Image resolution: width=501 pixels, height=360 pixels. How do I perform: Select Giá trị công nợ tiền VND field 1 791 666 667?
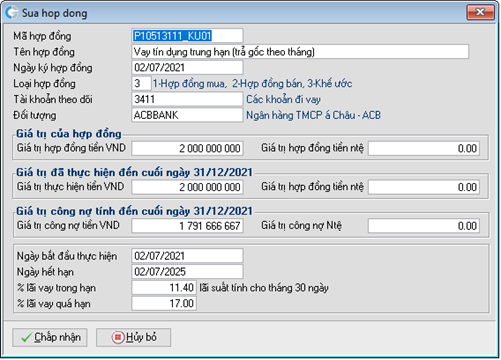click(x=187, y=226)
